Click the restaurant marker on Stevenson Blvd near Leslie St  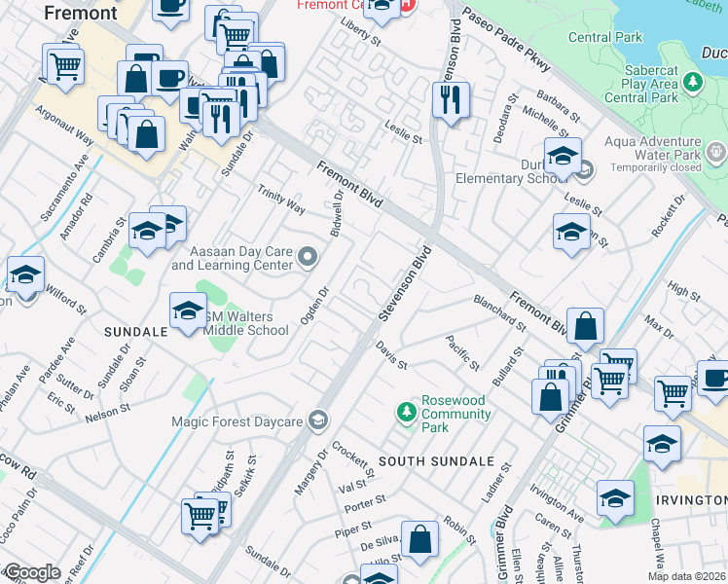click(x=451, y=101)
